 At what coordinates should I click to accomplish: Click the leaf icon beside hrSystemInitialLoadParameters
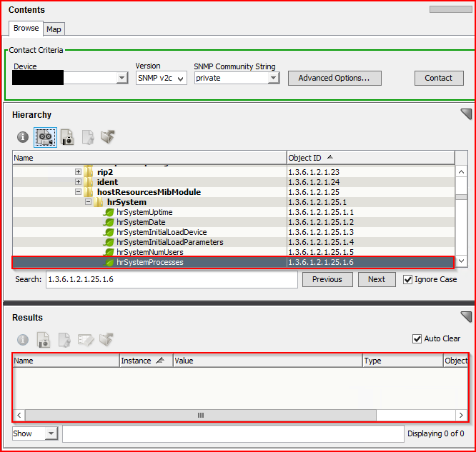(109, 242)
